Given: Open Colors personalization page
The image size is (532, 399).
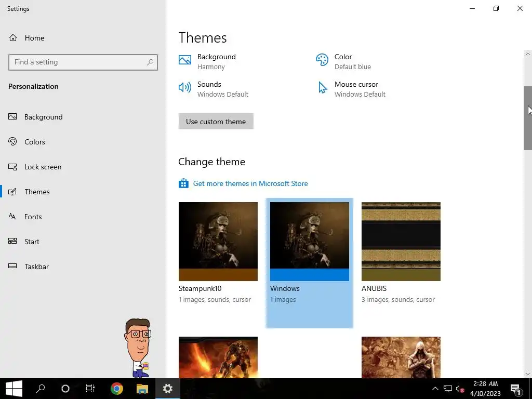Looking at the screenshot, I should (x=35, y=142).
